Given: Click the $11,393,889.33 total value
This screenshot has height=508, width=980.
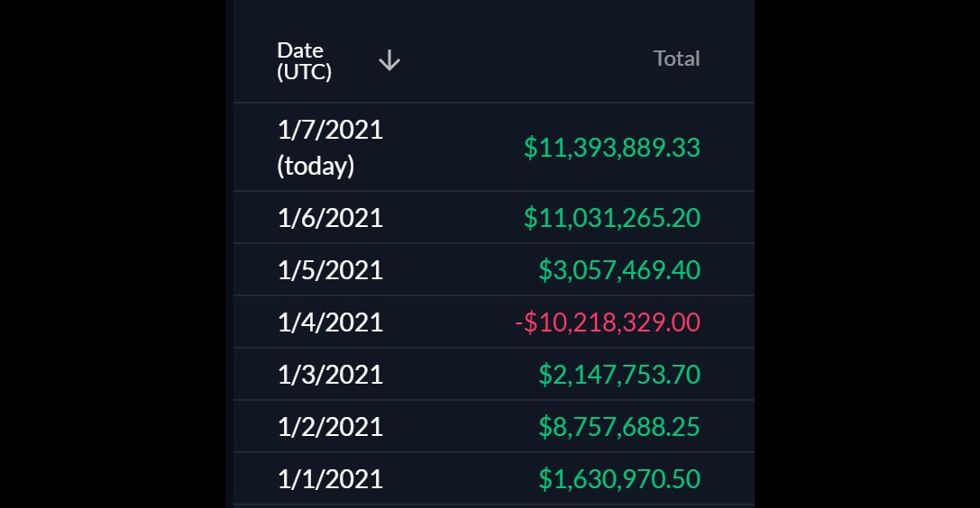Looking at the screenshot, I should [x=612, y=148].
